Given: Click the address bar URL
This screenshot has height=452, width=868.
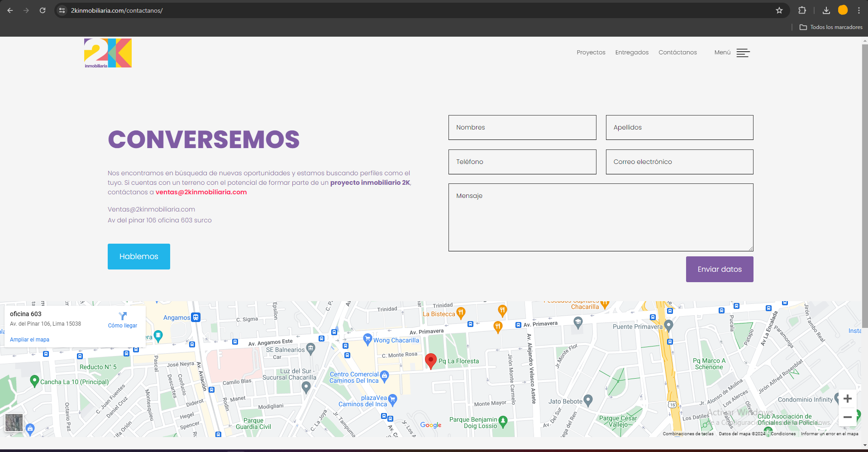Looking at the screenshot, I should click(117, 10).
